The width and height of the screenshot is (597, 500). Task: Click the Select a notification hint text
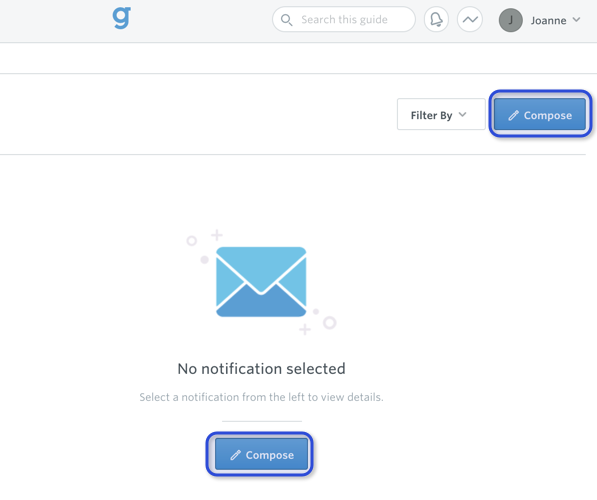(x=261, y=397)
